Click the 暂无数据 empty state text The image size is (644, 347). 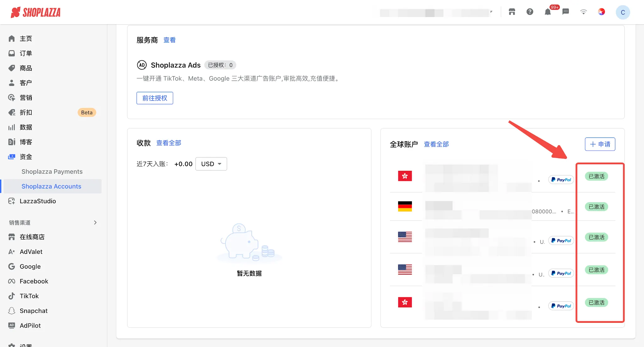[249, 273]
